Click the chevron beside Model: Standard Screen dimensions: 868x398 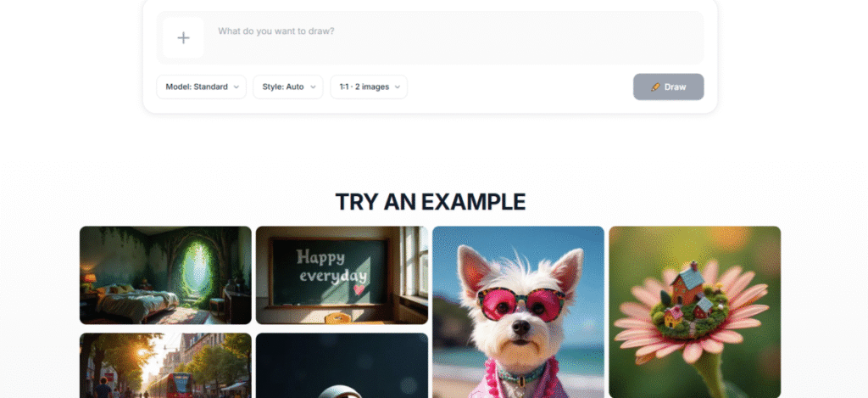click(x=236, y=87)
